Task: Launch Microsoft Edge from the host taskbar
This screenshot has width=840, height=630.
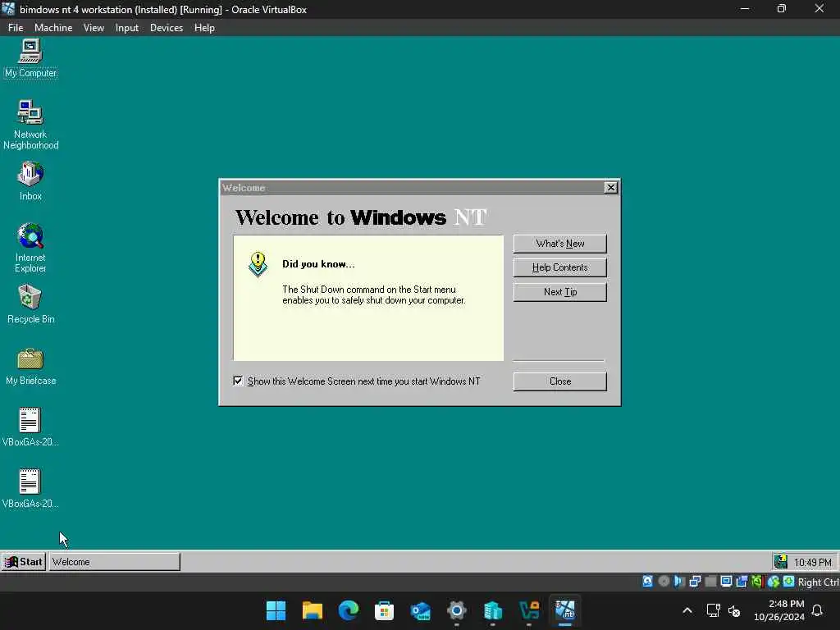Action: click(x=348, y=610)
